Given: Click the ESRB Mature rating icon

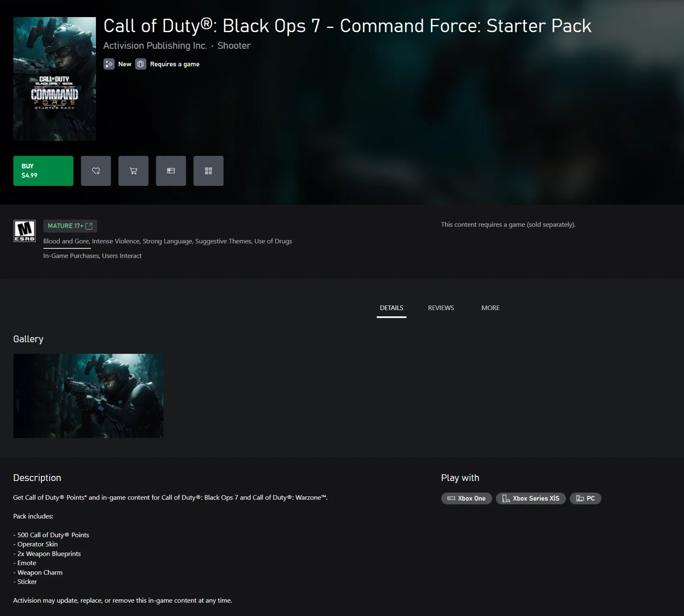Looking at the screenshot, I should 24,230.
